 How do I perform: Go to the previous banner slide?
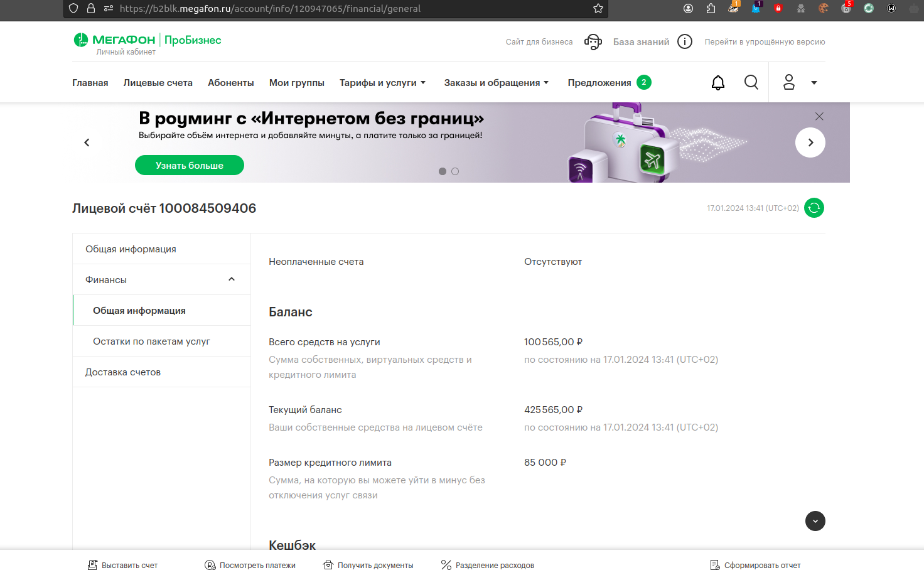pos(87,142)
